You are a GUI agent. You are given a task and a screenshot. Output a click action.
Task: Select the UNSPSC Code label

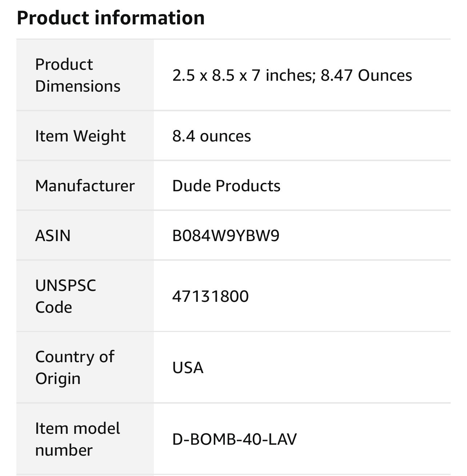point(65,296)
